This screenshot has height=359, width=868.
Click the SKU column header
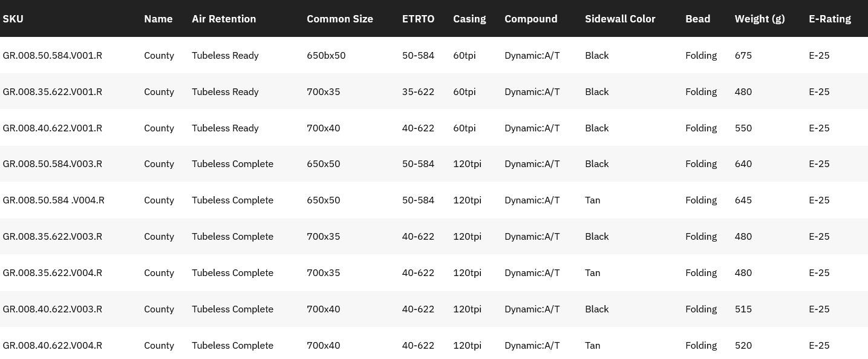click(x=13, y=19)
